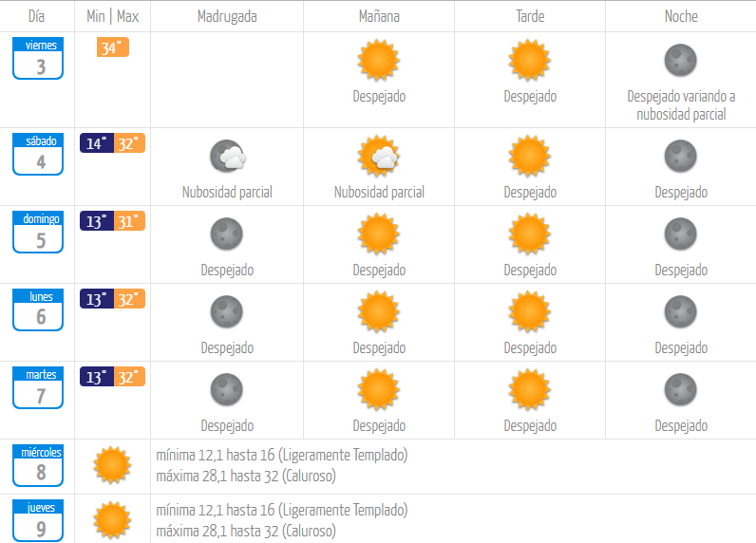Open the domingo 5 calendar badge
This screenshot has width=756, height=543.
(x=38, y=233)
